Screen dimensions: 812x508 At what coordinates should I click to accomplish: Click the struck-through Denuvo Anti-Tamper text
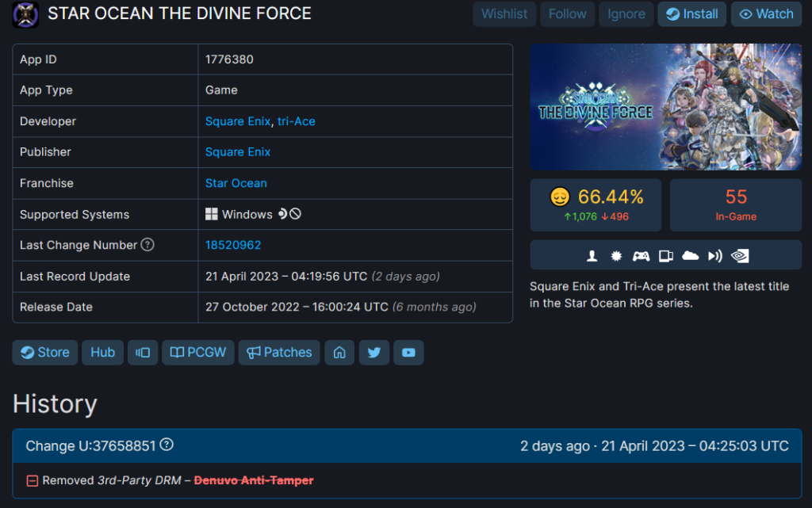coord(254,480)
